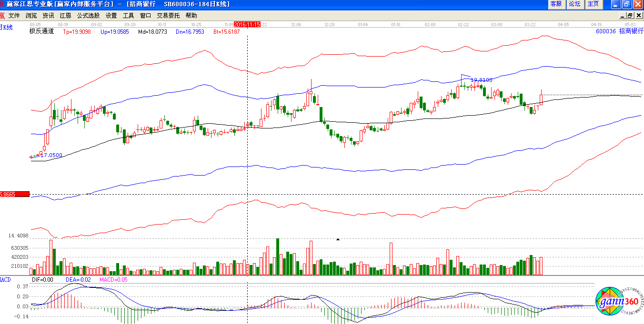The height and width of the screenshot is (324, 644).
Task: Open the 江恩 menu
Action: [x=65, y=16]
